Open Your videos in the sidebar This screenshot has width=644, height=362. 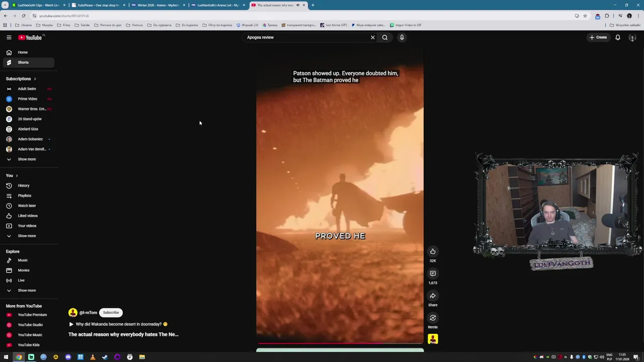click(x=28, y=226)
